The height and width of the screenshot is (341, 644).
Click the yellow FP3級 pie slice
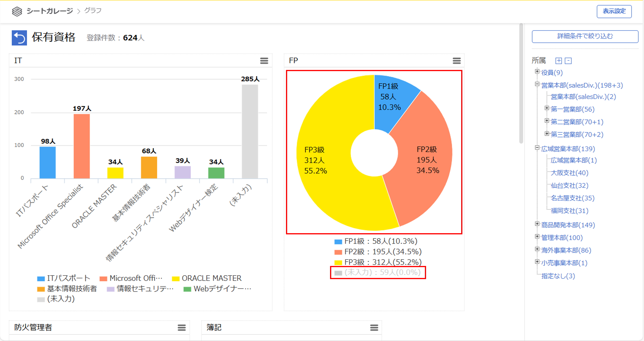(330, 190)
